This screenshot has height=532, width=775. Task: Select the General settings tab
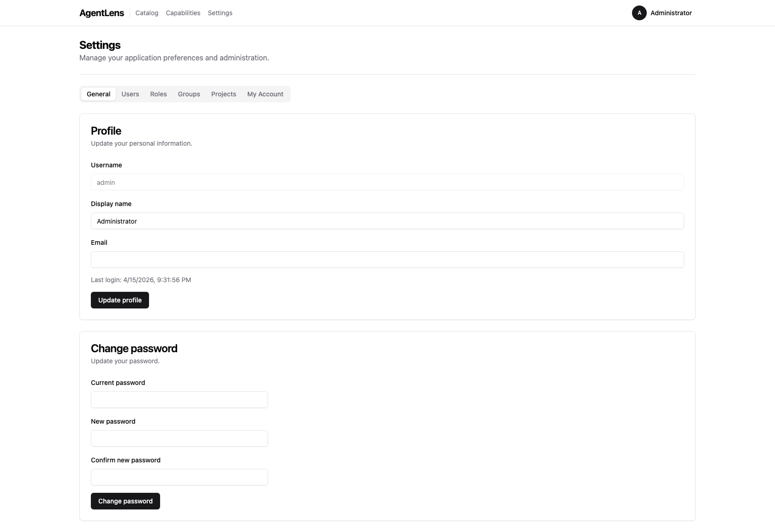pos(98,94)
